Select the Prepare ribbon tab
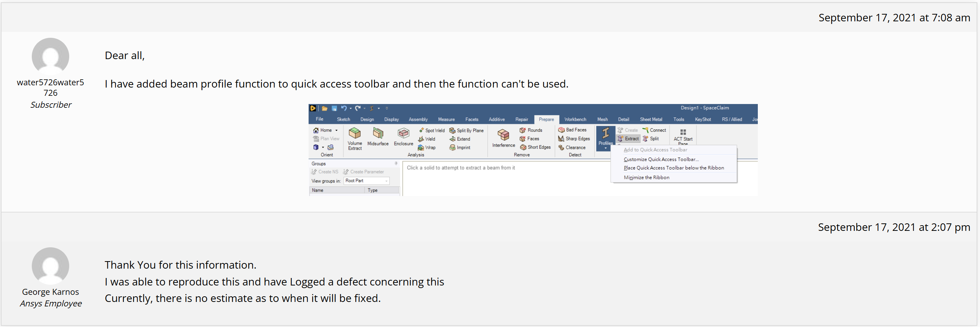Viewport: 980px width, 327px height. tap(546, 119)
